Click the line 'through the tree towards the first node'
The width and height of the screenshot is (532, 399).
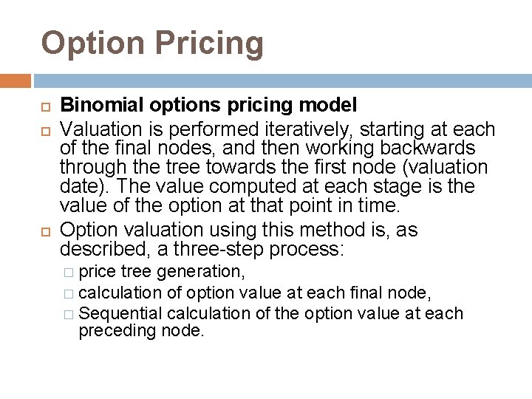coord(274,167)
